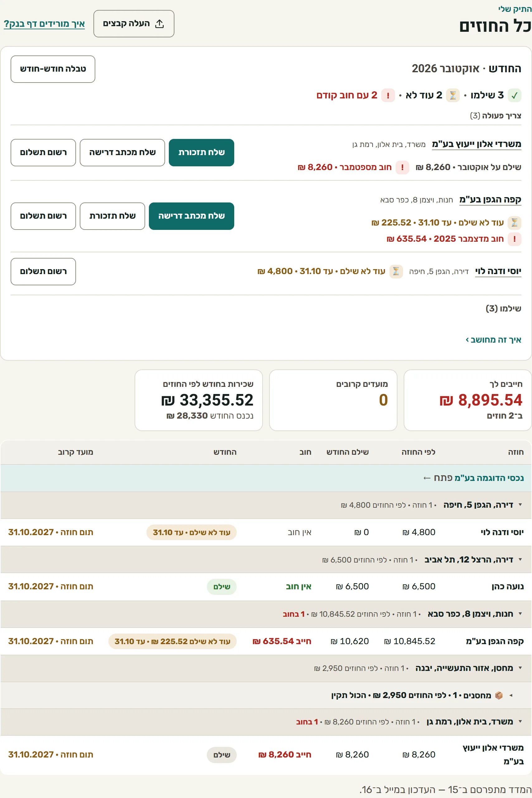Click the שילם status pill for נועה כהן

coord(221,587)
